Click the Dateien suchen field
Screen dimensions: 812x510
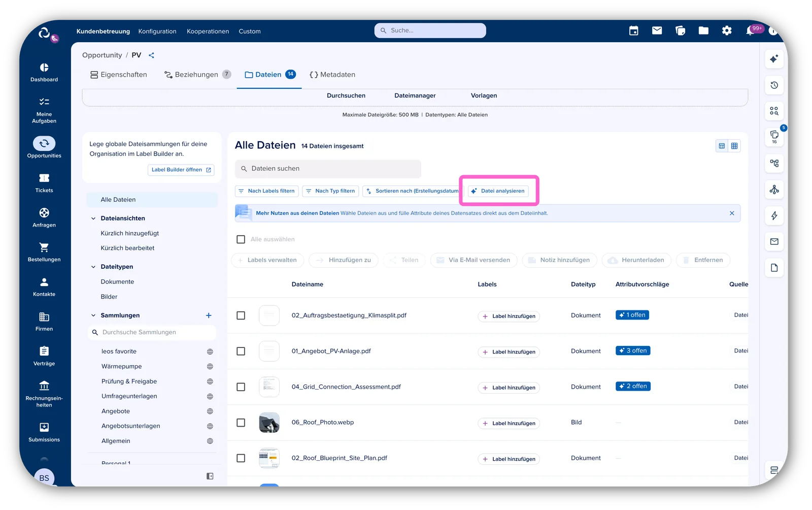328,169
